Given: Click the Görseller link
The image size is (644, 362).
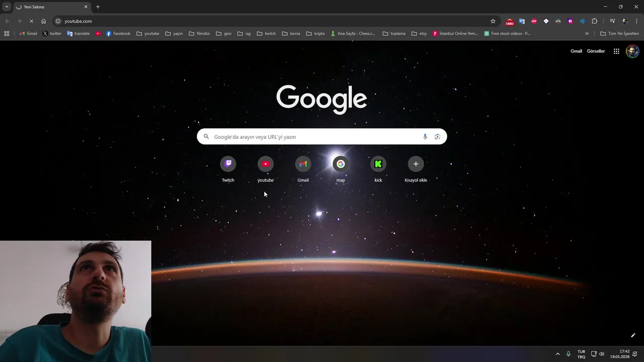Looking at the screenshot, I should pyautogui.click(x=596, y=51).
